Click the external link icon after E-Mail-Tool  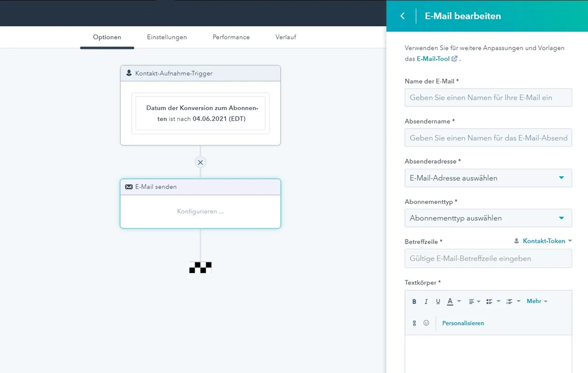pos(454,59)
